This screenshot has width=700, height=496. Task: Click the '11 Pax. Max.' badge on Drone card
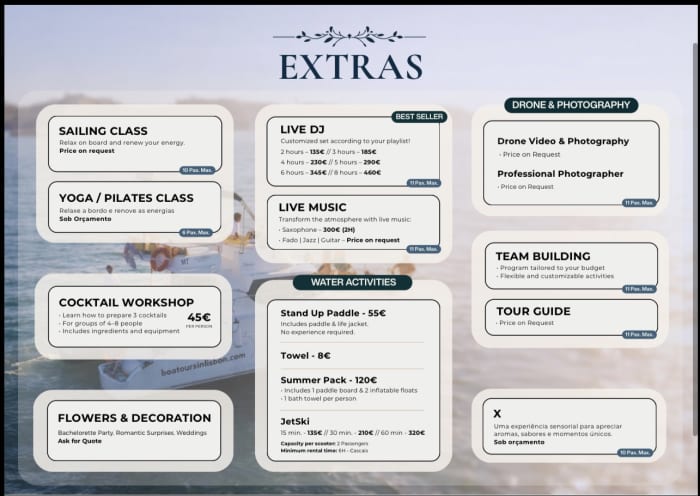click(639, 203)
